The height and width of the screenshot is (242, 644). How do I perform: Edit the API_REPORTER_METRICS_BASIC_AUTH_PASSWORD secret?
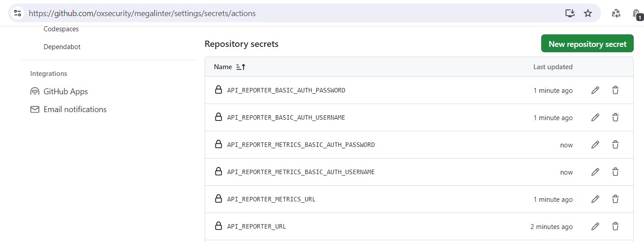595,145
